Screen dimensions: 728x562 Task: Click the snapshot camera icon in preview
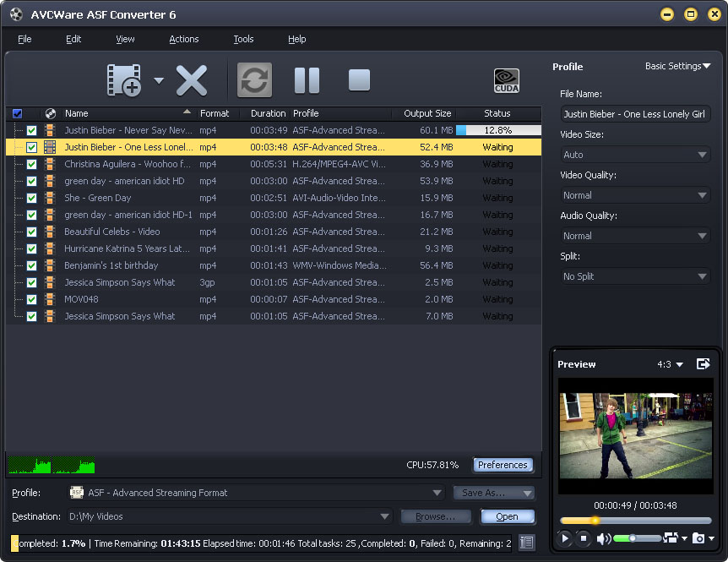pyautogui.click(x=699, y=538)
